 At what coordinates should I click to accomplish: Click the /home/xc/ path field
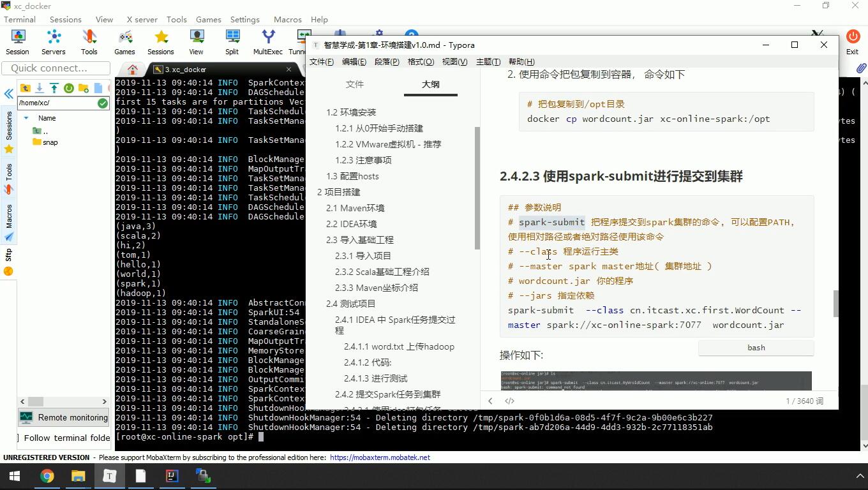tap(56, 103)
